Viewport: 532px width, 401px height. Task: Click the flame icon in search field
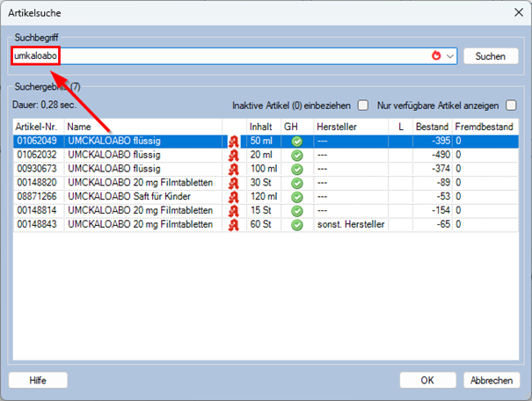click(x=437, y=55)
